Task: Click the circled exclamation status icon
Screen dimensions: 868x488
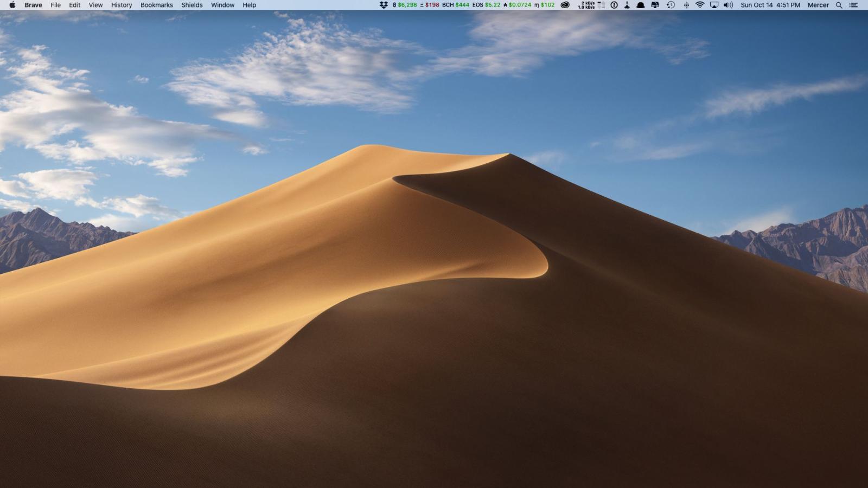Action: point(614,5)
